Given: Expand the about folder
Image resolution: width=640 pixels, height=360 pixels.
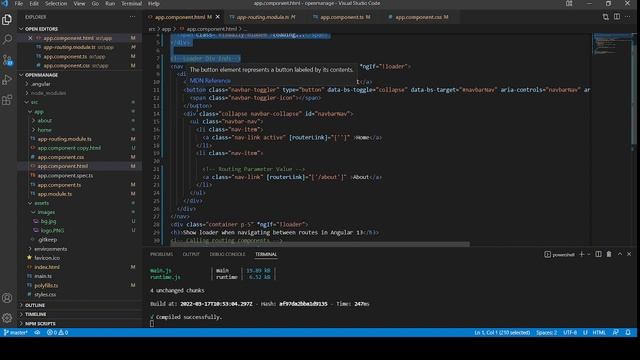Looking at the screenshot, I should 44,121.
